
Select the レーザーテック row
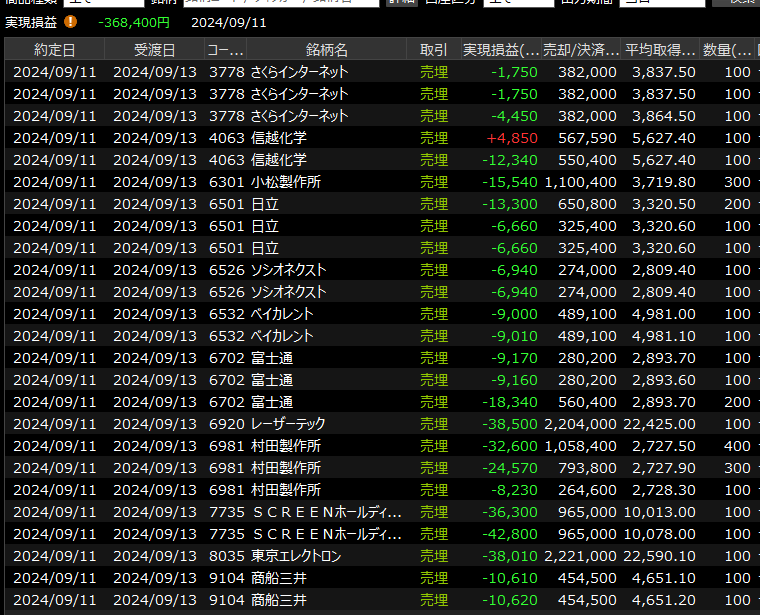pos(300,424)
